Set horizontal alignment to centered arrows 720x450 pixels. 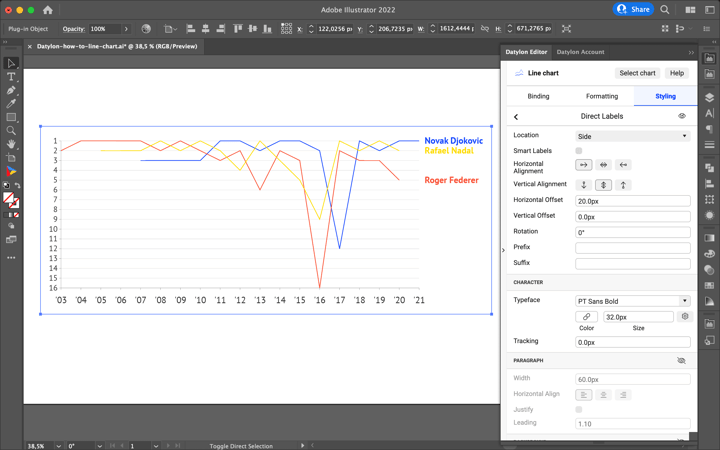(x=603, y=165)
